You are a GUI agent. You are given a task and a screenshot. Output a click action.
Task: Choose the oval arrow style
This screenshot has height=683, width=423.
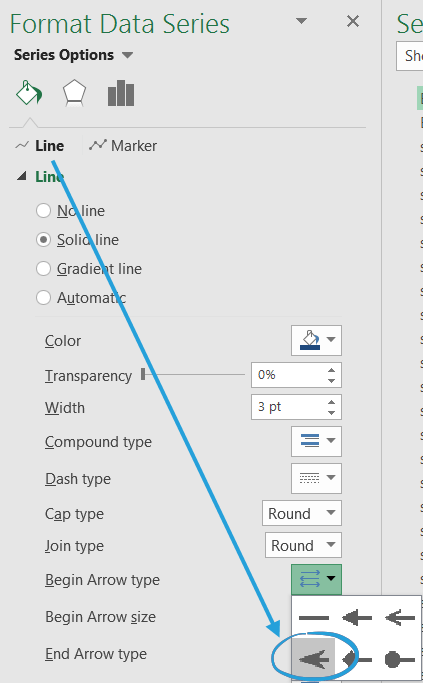(400, 659)
